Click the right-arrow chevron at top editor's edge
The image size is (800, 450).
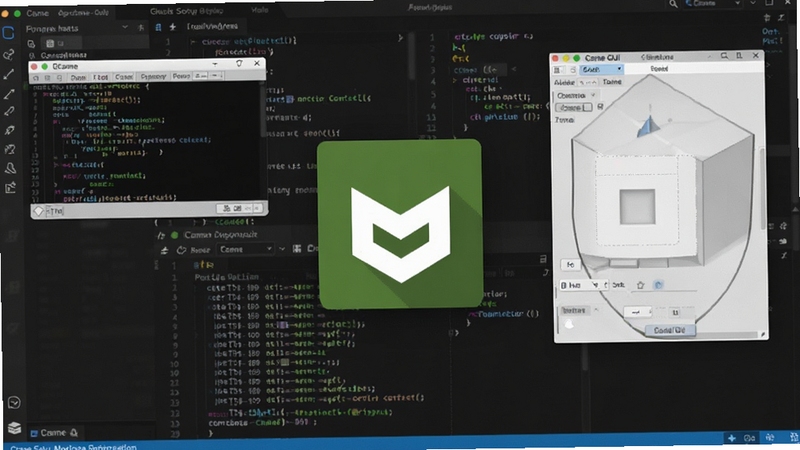(x=400, y=37)
